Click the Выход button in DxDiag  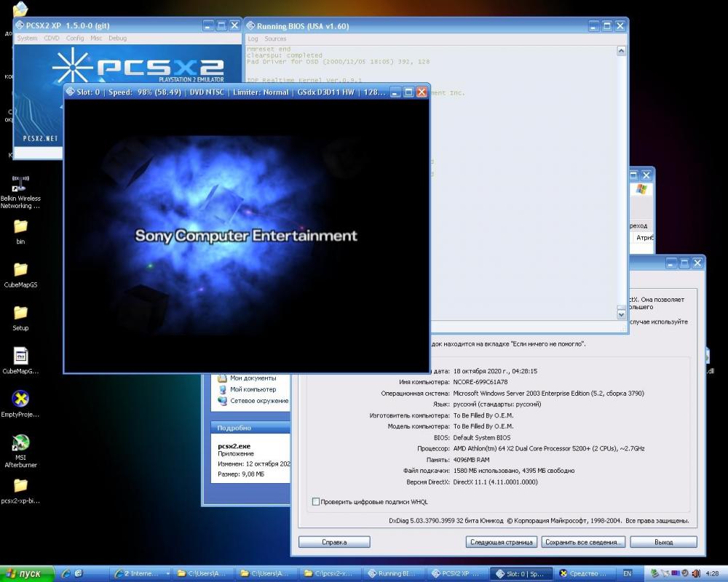(x=663, y=542)
